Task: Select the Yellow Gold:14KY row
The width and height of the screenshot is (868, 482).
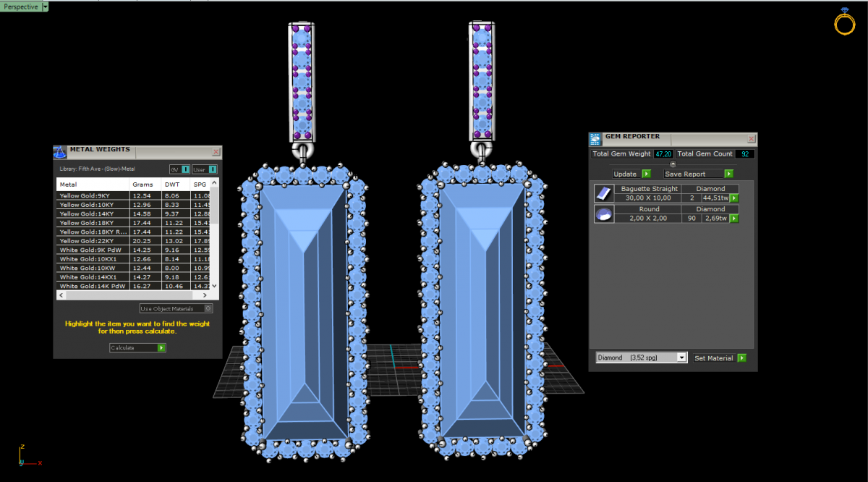Action: click(x=134, y=213)
